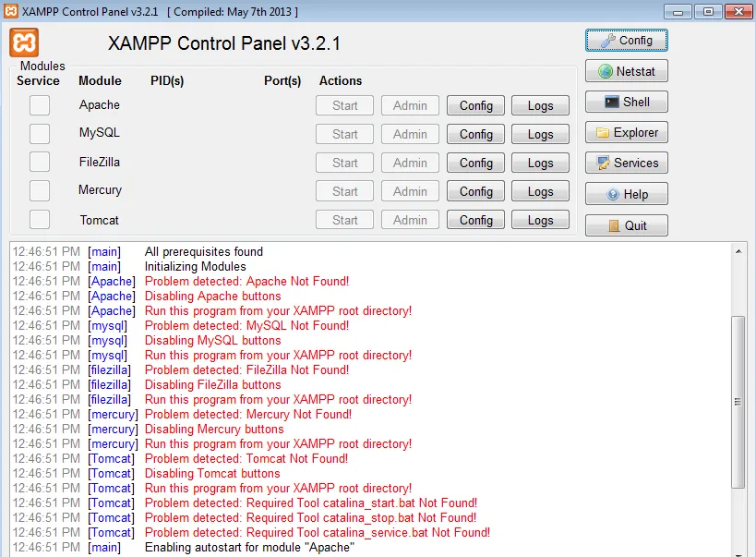
Task: Quit XAMPP via the door icon
Action: pos(626,225)
